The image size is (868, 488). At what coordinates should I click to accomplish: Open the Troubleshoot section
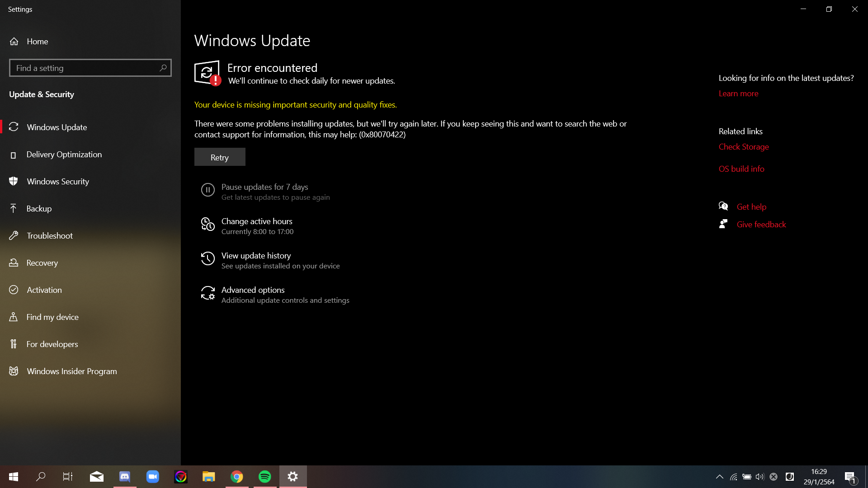(x=50, y=236)
